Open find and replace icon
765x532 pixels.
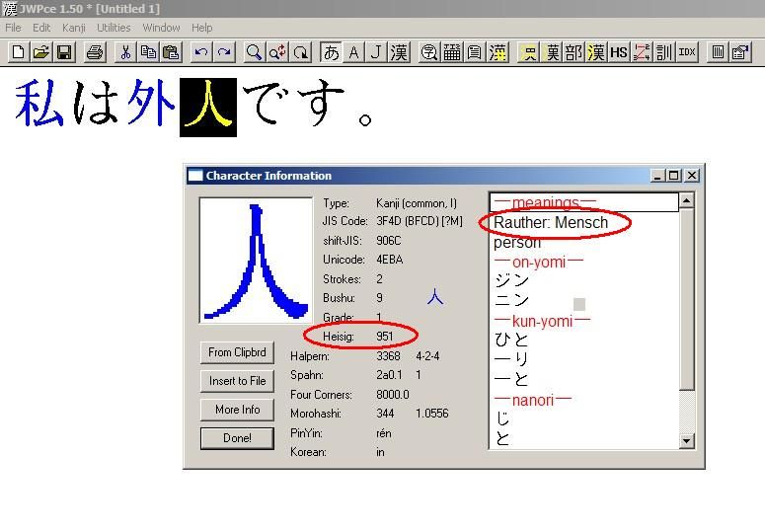[277, 51]
